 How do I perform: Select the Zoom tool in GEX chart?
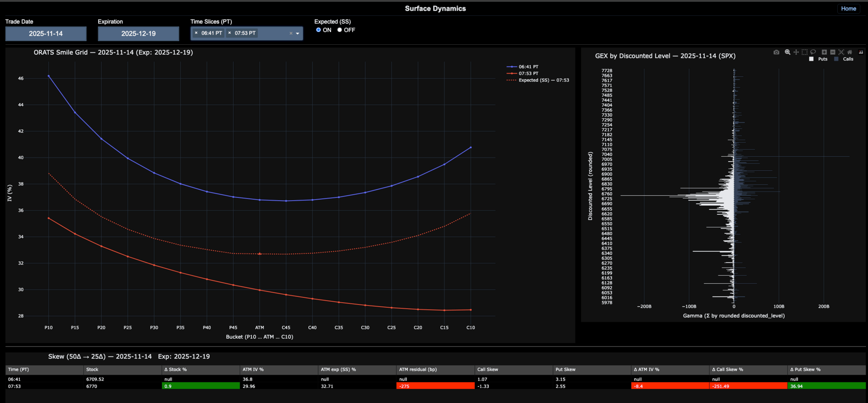[788, 52]
